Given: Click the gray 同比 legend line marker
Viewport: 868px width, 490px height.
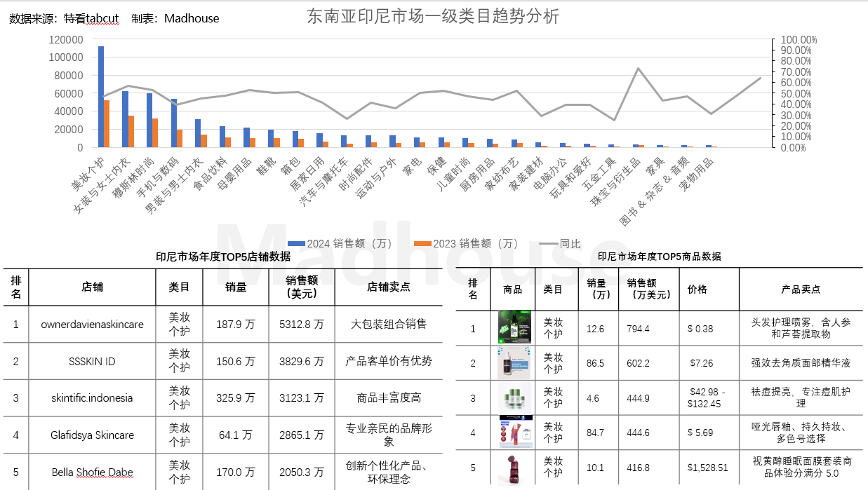Looking at the screenshot, I should pyautogui.click(x=548, y=244).
